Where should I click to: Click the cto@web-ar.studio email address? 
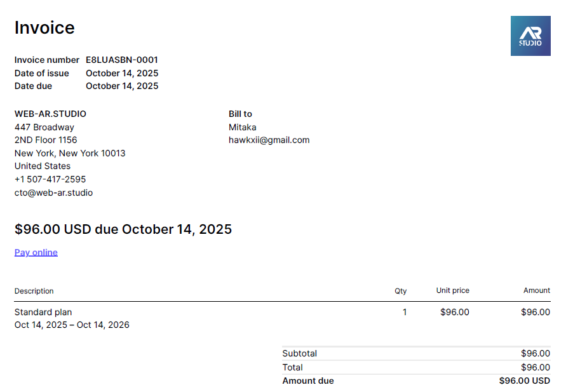point(53,193)
